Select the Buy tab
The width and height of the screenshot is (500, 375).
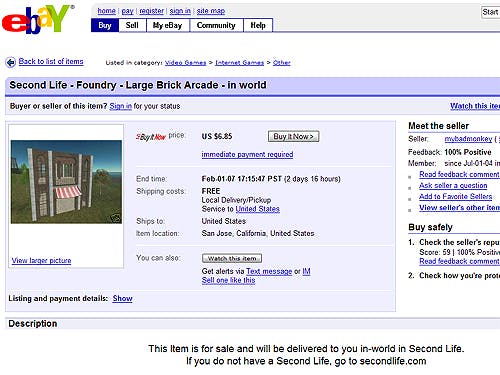105,25
